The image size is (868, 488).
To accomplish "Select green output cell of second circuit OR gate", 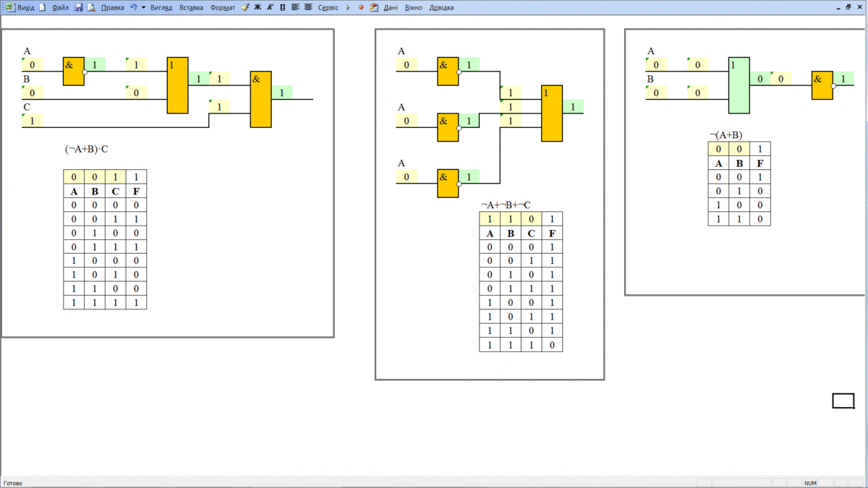I will [574, 107].
